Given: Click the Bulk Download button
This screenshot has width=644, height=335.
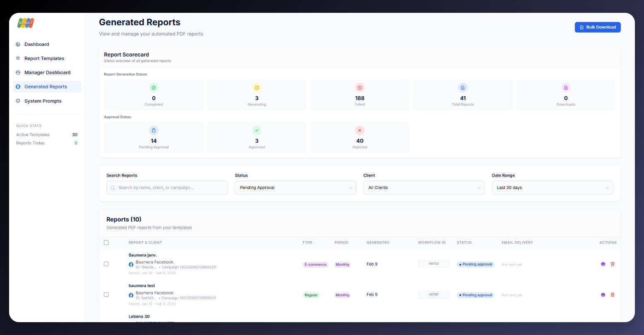Looking at the screenshot, I should [597, 27].
